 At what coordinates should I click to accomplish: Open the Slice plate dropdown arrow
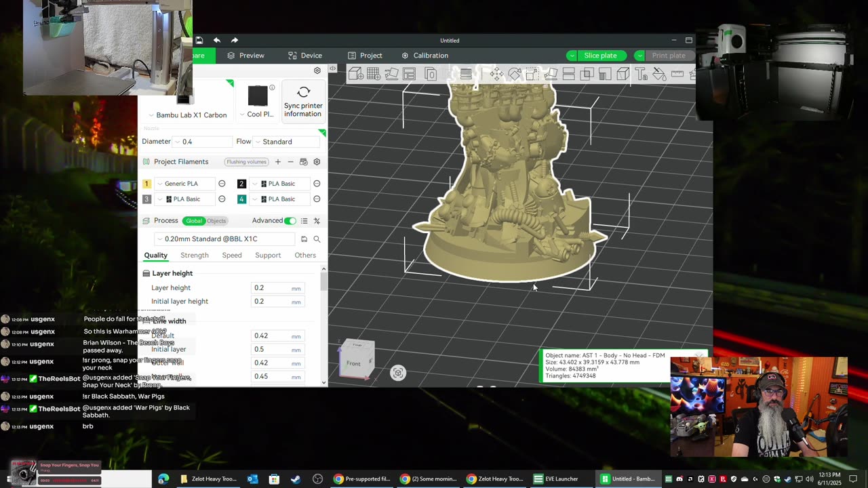pos(572,56)
